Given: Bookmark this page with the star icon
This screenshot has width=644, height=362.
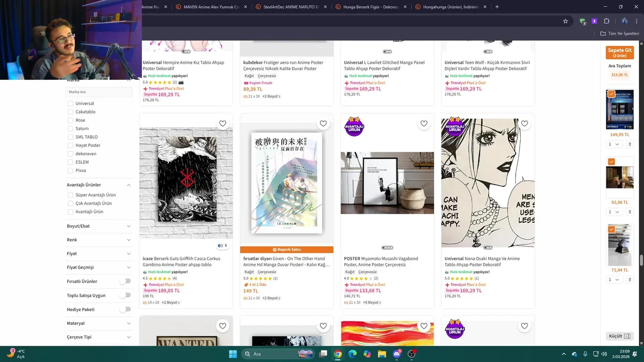Looking at the screenshot, I should 566,21.
